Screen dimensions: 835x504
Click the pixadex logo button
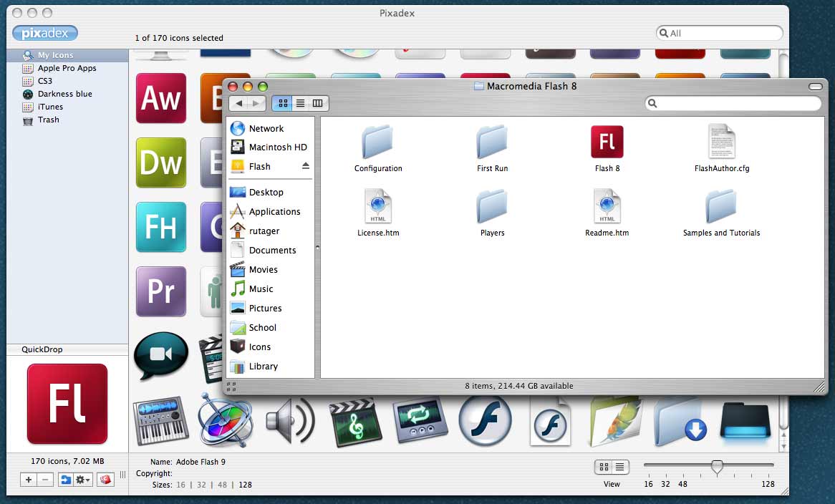[x=45, y=33]
